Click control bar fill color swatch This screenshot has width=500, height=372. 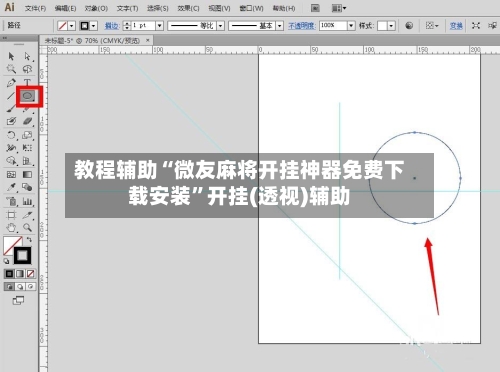(x=62, y=26)
